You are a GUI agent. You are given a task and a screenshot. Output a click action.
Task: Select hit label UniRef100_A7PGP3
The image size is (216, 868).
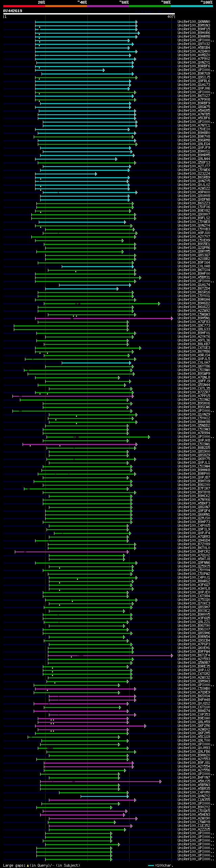194,644
